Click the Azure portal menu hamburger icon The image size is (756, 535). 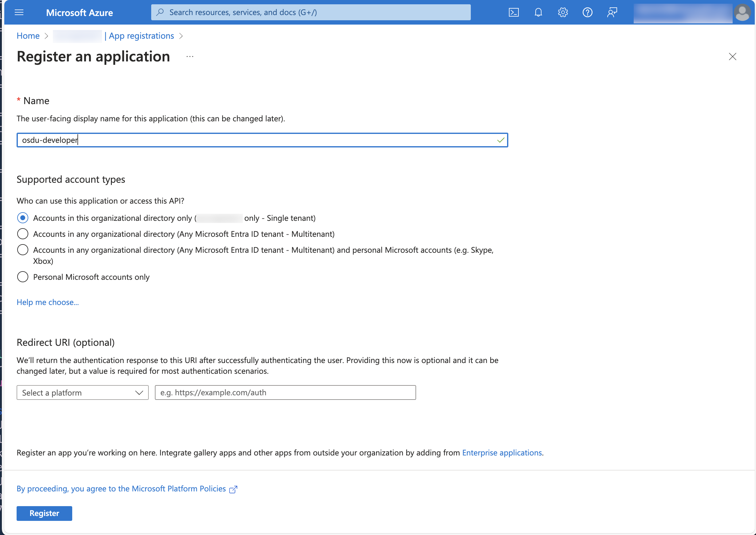[19, 12]
